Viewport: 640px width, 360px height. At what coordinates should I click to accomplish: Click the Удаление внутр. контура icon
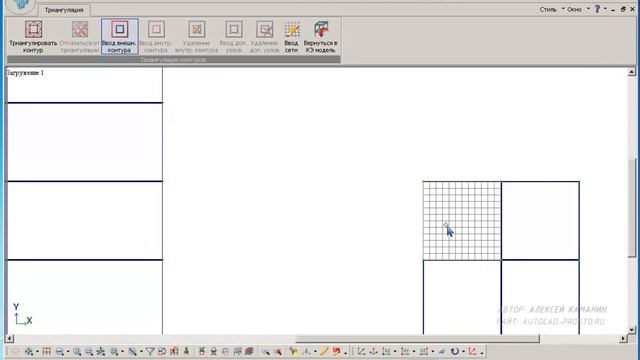197,29
